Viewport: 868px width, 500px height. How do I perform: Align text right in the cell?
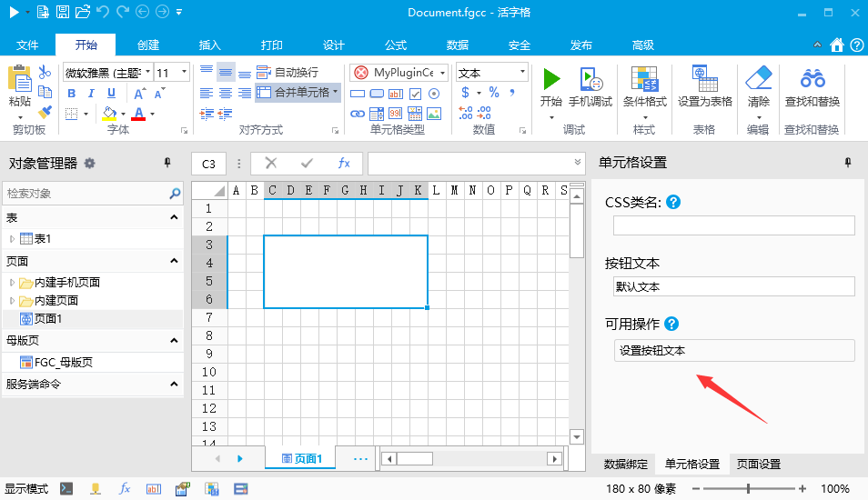click(x=244, y=93)
